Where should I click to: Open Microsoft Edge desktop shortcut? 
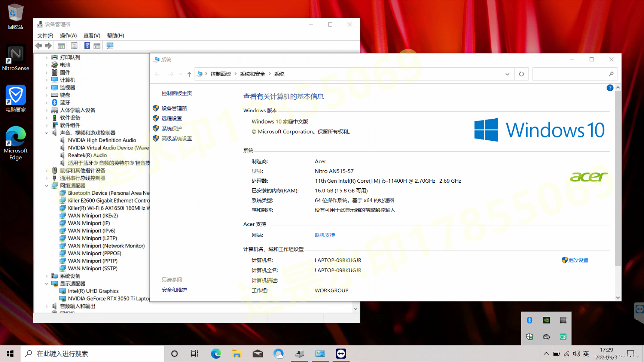click(15, 143)
